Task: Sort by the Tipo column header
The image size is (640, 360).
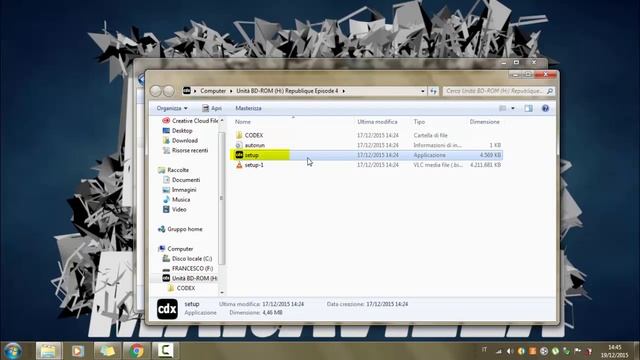Action: [419, 122]
